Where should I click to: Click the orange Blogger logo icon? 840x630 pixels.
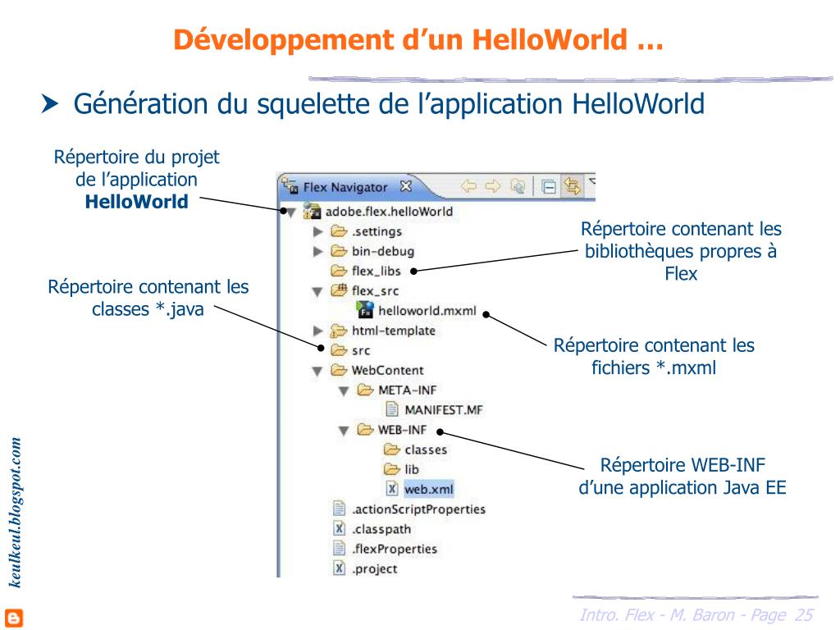(x=14, y=618)
